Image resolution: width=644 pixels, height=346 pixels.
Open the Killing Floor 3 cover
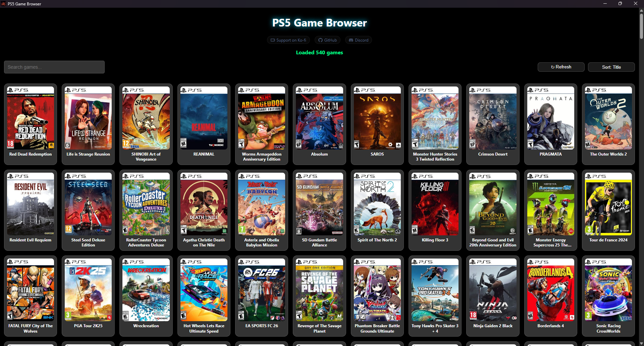coord(435,204)
